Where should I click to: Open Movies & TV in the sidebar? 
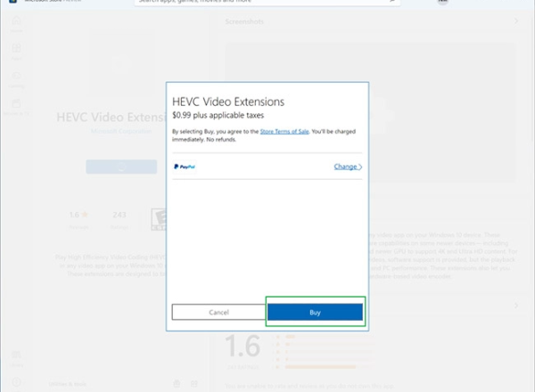tap(16, 107)
